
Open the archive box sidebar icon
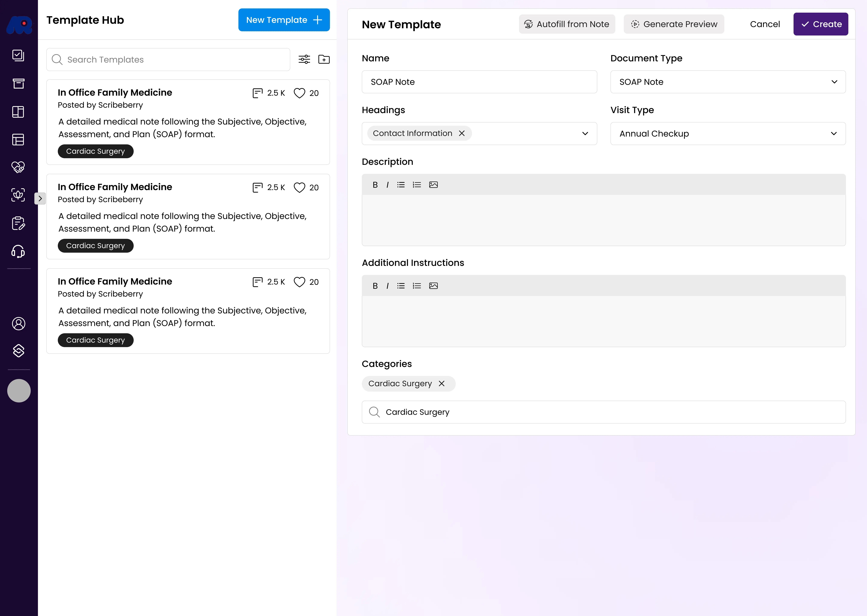[18, 83]
